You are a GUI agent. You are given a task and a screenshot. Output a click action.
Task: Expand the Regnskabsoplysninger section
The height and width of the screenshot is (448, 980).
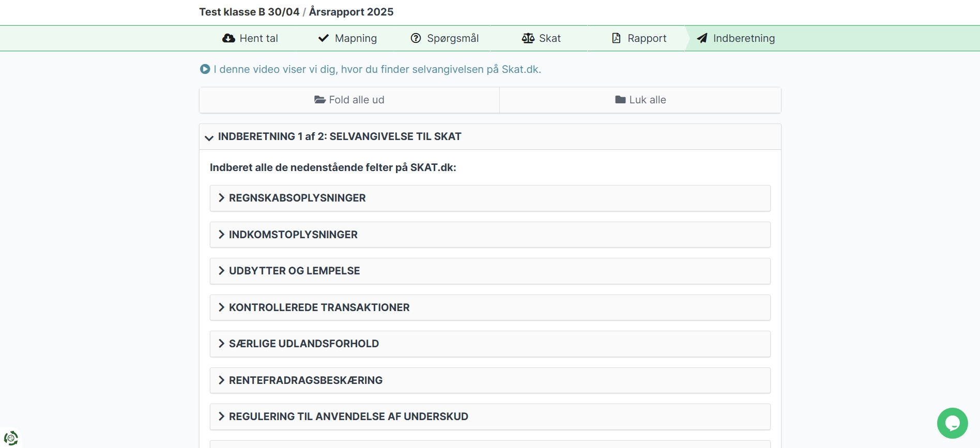click(297, 198)
